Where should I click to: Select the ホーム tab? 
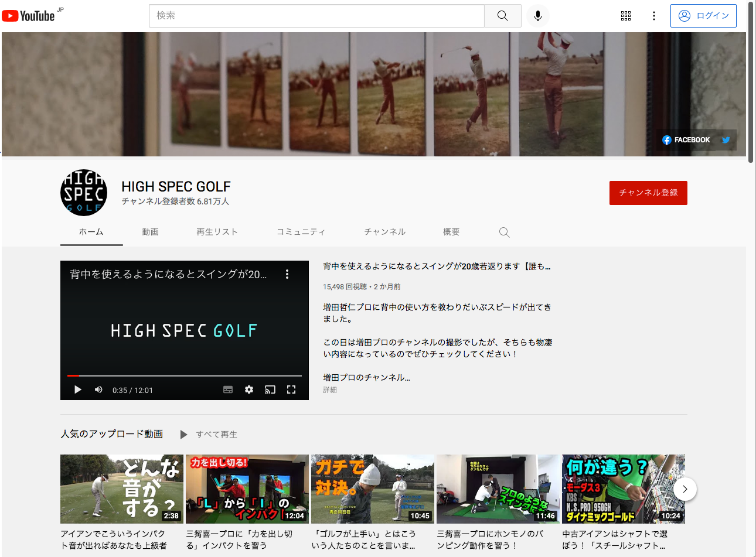(x=91, y=232)
